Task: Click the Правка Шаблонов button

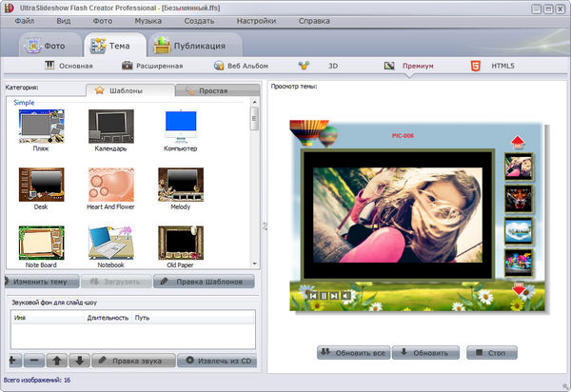Action: point(204,282)
